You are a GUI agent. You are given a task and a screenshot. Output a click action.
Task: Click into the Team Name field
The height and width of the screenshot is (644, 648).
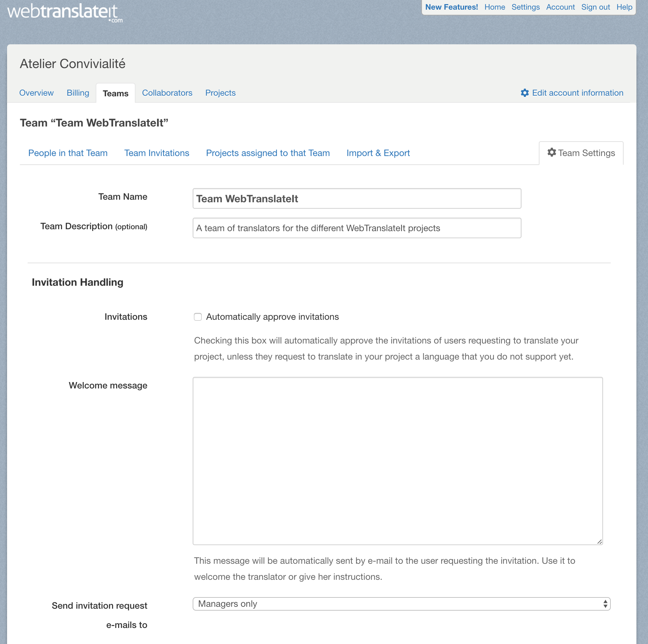pos(356,198)
